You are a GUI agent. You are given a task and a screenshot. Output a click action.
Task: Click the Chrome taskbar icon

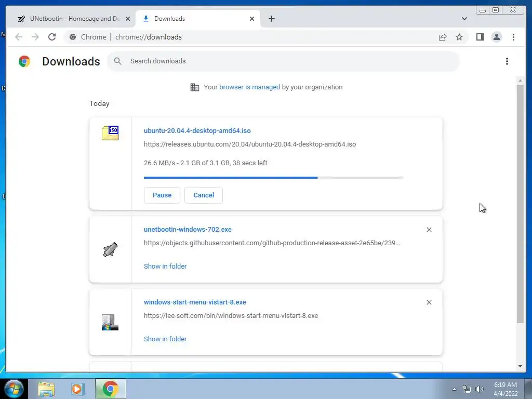tap(110, 389)
